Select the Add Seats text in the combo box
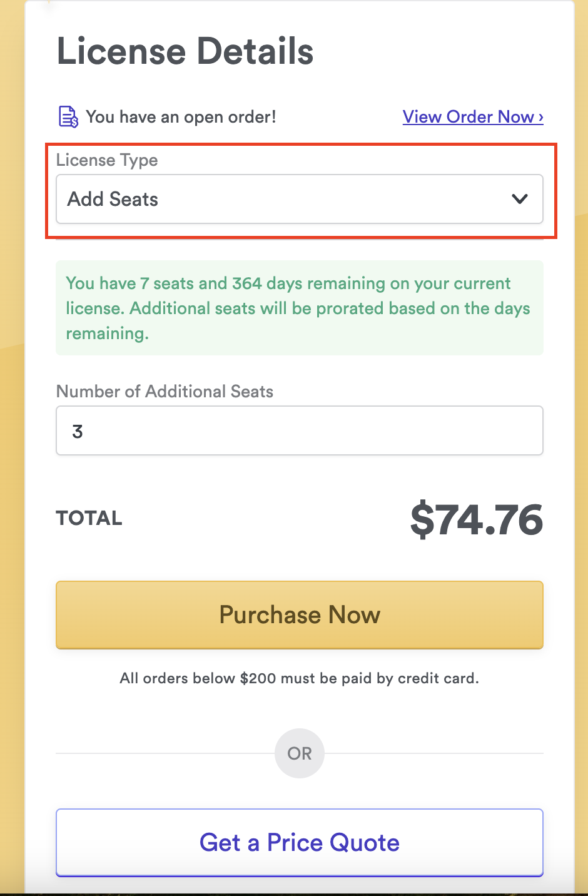Screen dimensions: 588x896 click(113, 199)
